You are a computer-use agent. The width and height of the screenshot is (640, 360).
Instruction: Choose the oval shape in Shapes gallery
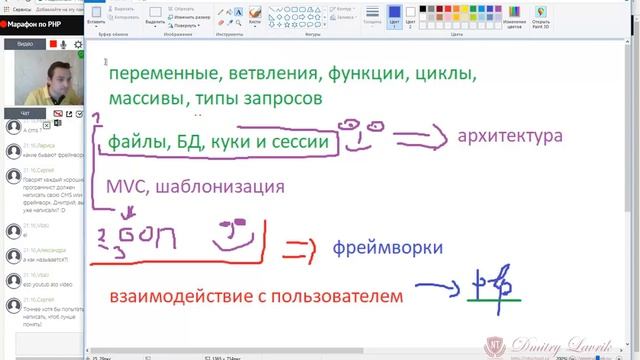click(287, 9)
